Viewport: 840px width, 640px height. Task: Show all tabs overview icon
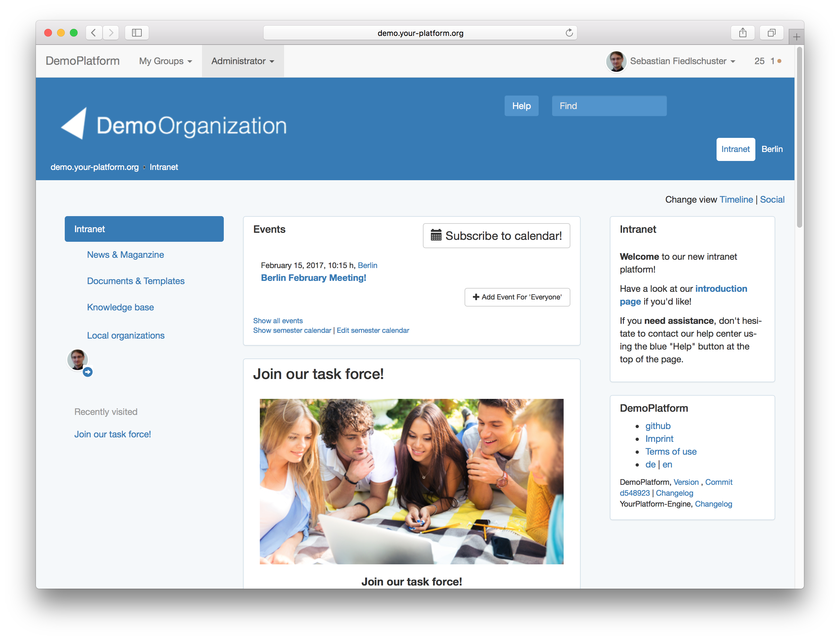coord(771,33)
